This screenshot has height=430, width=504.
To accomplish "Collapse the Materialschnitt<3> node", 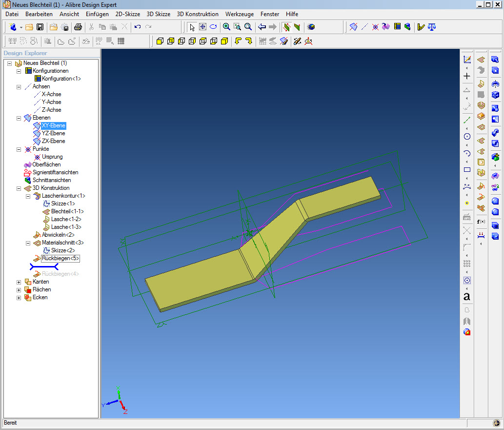I will tap(28, 243).
